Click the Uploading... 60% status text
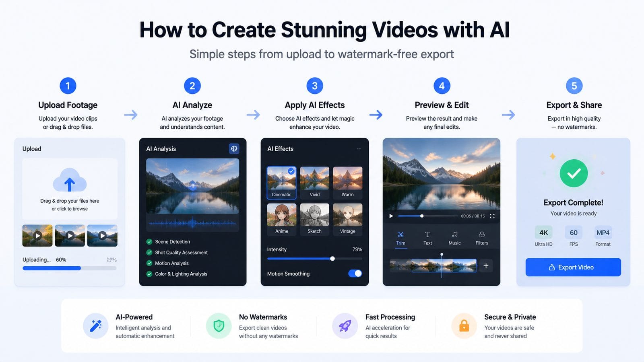This screenshot has height=362, width=644. point(44,260)
